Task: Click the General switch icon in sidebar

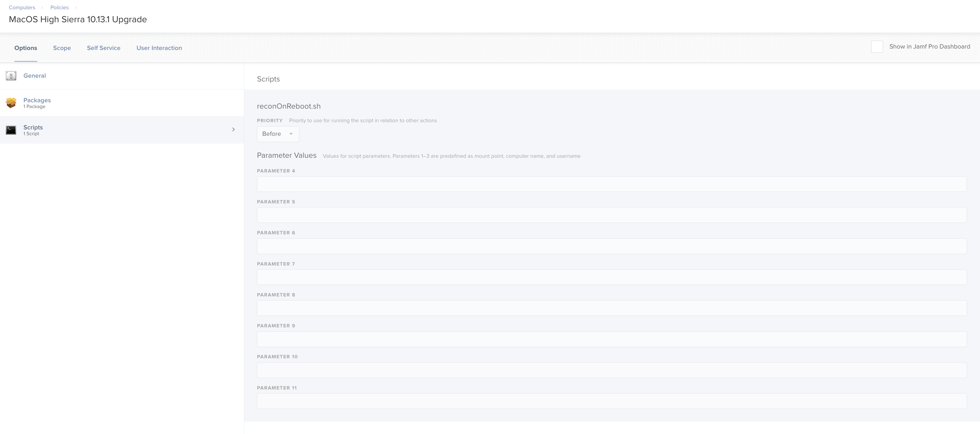Action: coord(11,76)
